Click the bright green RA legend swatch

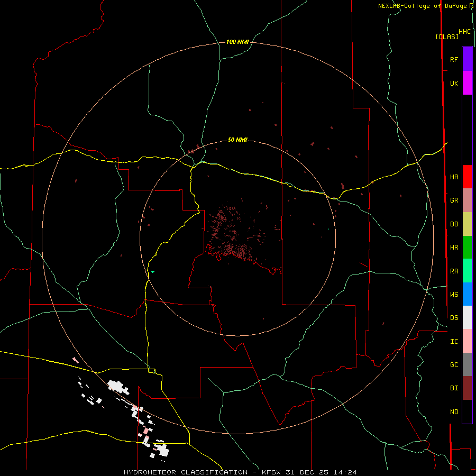tap(467, 271)
